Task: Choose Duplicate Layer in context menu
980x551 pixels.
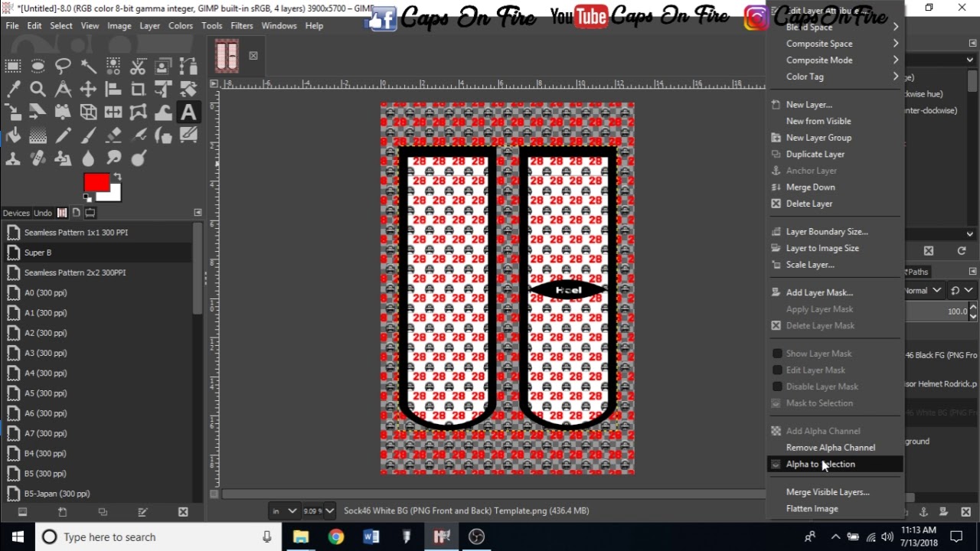Action: click(x=836, y=154)
